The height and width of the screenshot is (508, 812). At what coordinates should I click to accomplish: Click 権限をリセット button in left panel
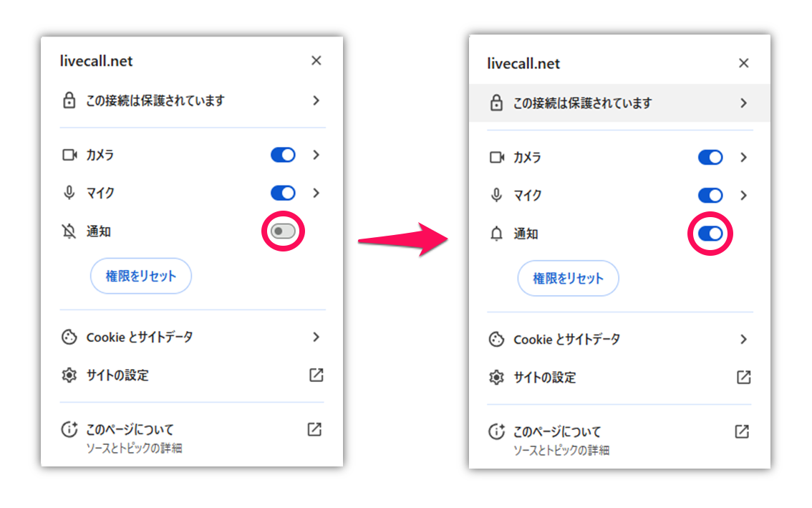tap(141, 276)
